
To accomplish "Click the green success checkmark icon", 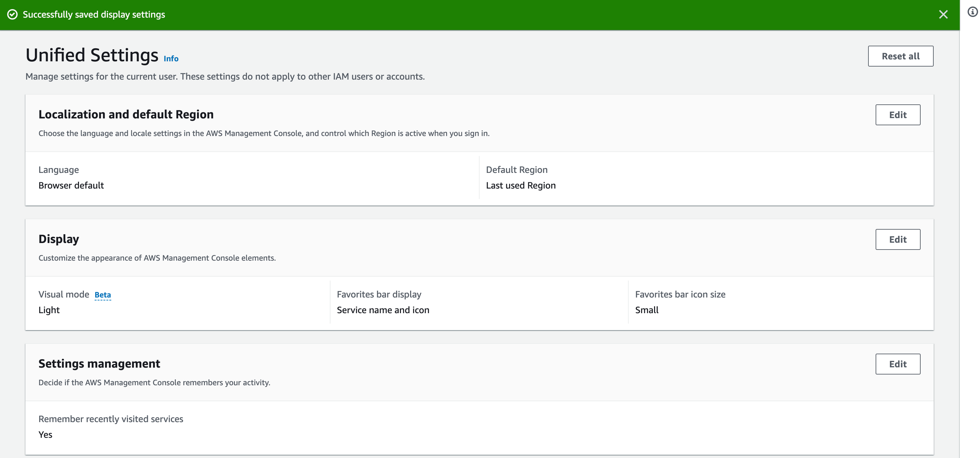I will tap(12, 14).
